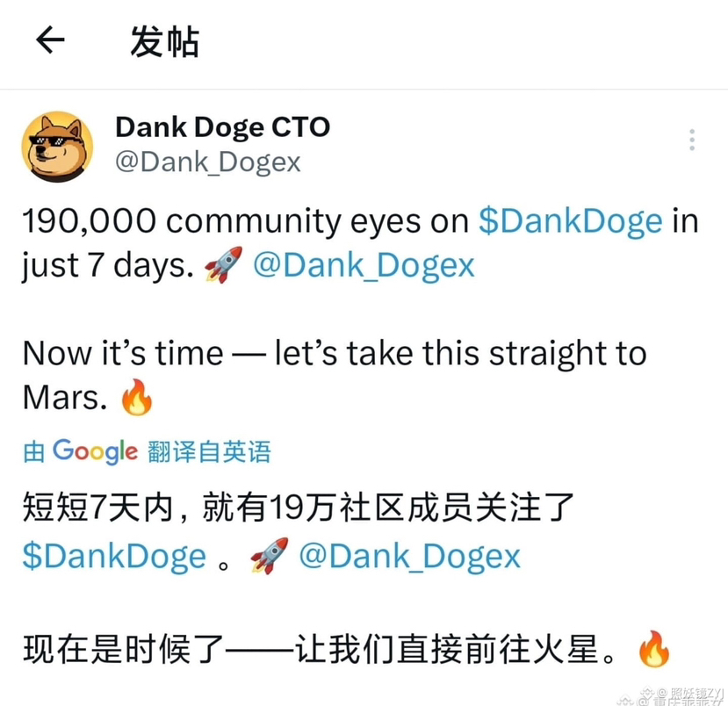Screen dimensions: 728x706
Task: Tap the fire emoji after 火星
Action: 653,648
